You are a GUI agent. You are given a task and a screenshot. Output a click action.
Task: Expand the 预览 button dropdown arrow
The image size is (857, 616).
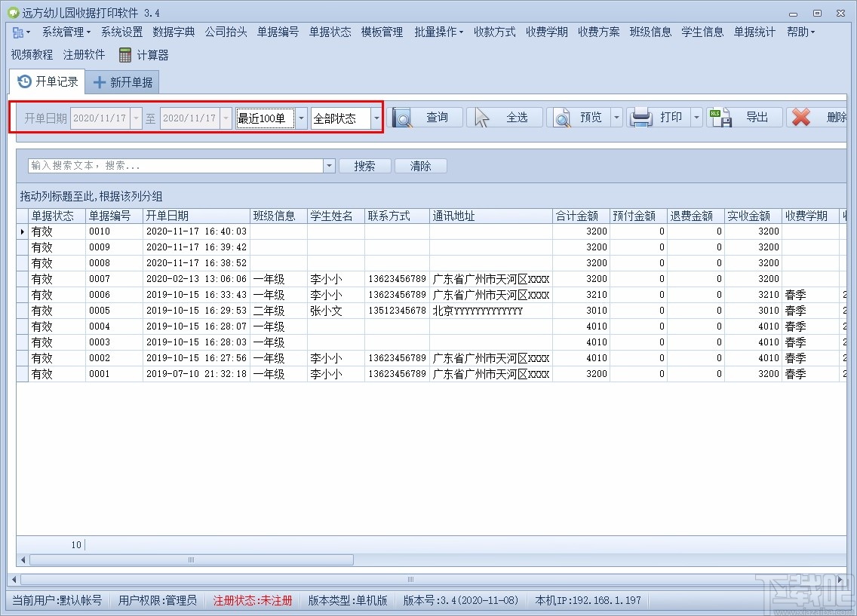pos(616,118)
